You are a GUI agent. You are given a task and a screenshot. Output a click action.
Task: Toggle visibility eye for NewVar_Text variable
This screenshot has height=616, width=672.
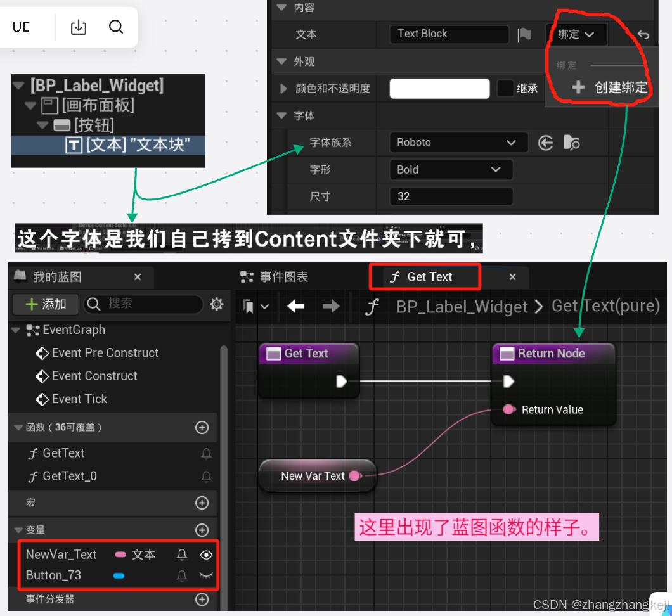(x=206, y=555)
